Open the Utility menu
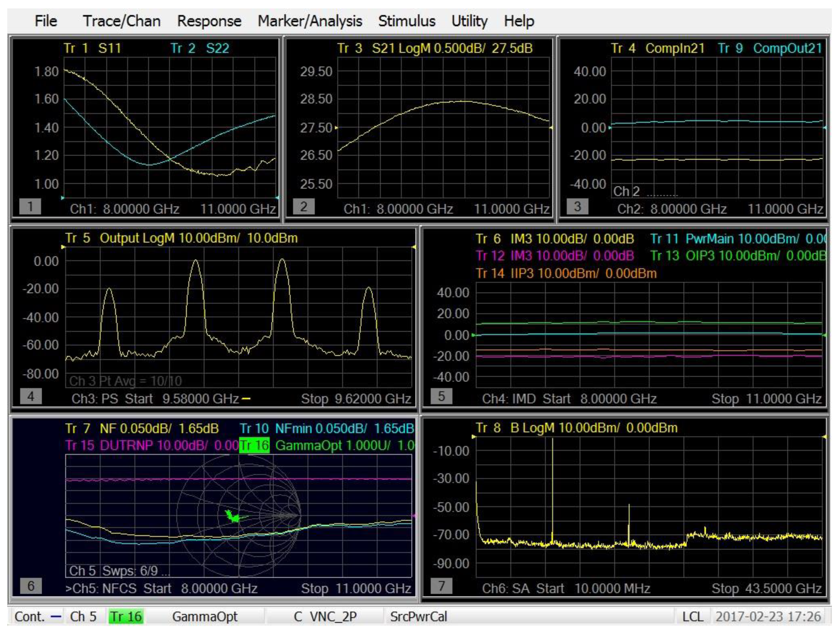 469,21
